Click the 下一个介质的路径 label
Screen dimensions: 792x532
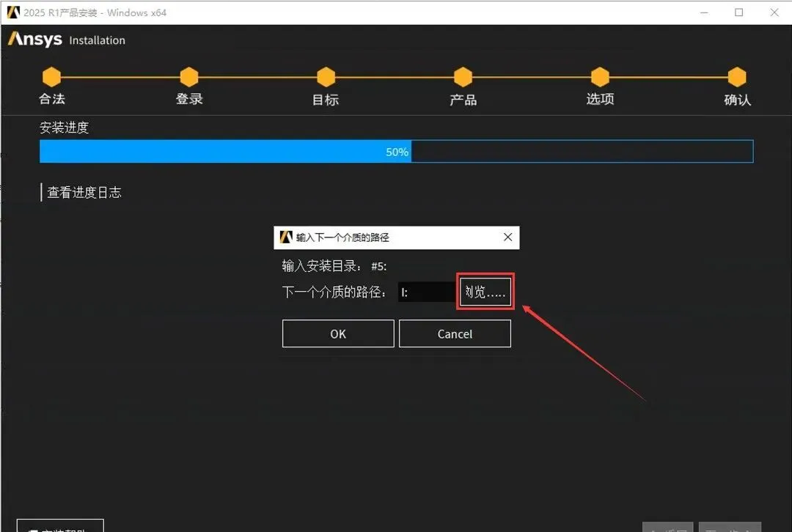[334, 292]
